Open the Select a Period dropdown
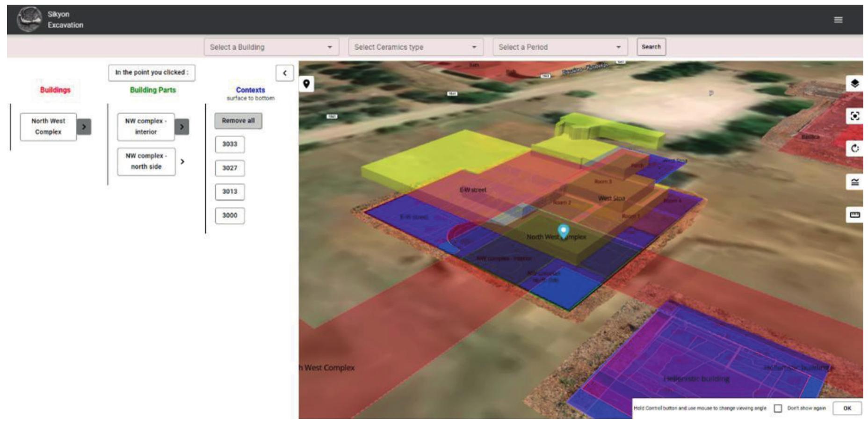The image size is (868, 426). coord(560,47)
